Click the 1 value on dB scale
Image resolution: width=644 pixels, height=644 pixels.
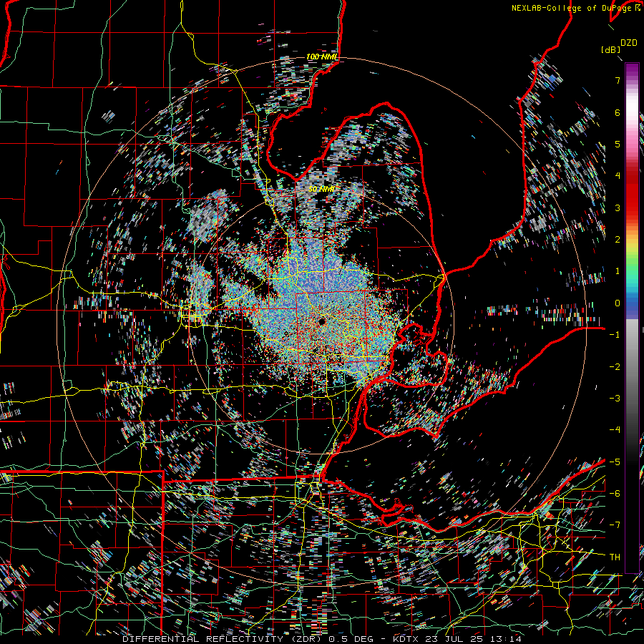618,271
